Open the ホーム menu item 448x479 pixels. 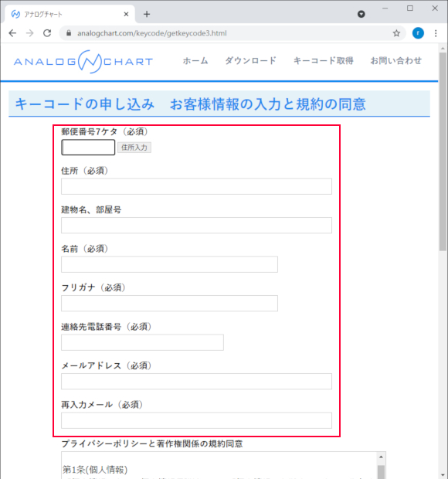tap(195, 61)
